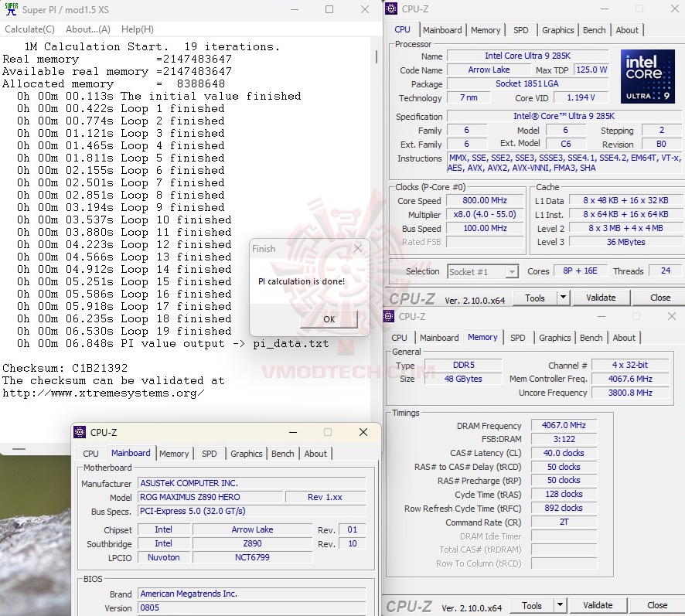Click Close button in top CPU-Z window

(x=659, y=298)
